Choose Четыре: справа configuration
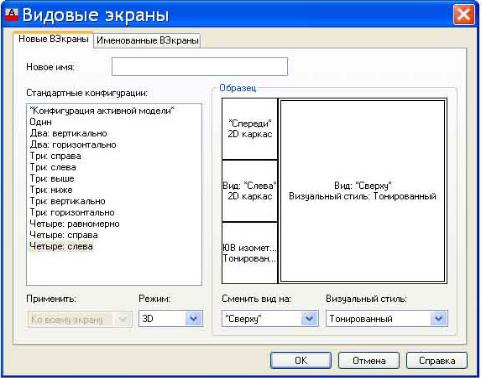Viewport: 482px width, 378px height. (64, 235)
